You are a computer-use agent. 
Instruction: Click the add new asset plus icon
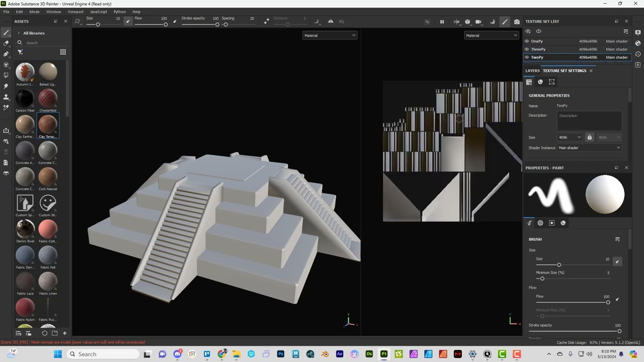click(64, 333)
